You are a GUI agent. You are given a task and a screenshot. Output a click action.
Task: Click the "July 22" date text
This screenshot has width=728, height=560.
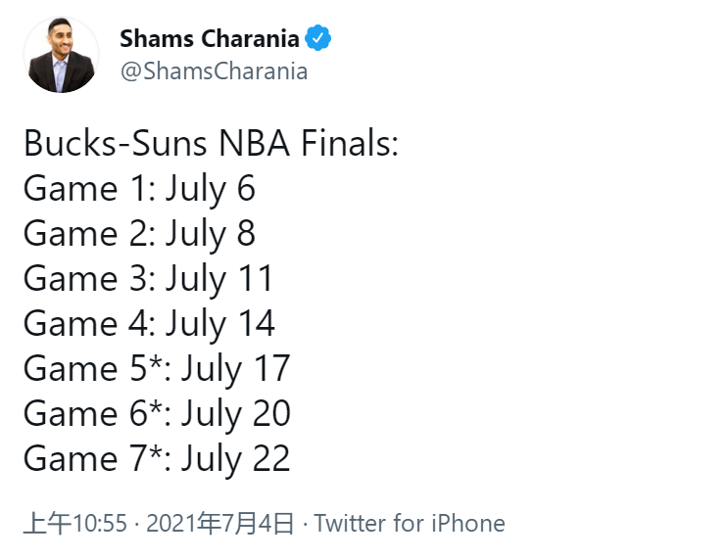tap(235, 459)
